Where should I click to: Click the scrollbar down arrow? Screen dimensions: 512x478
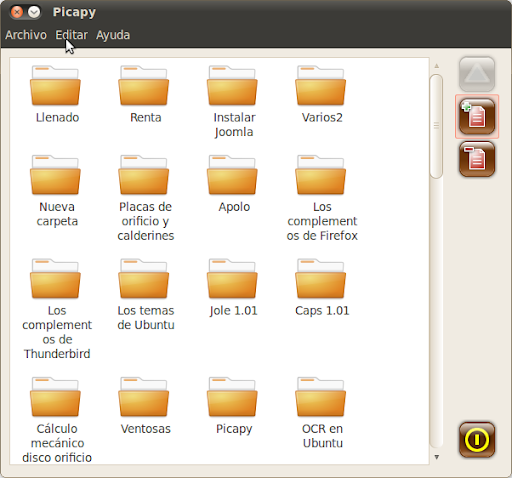[436, 457]
